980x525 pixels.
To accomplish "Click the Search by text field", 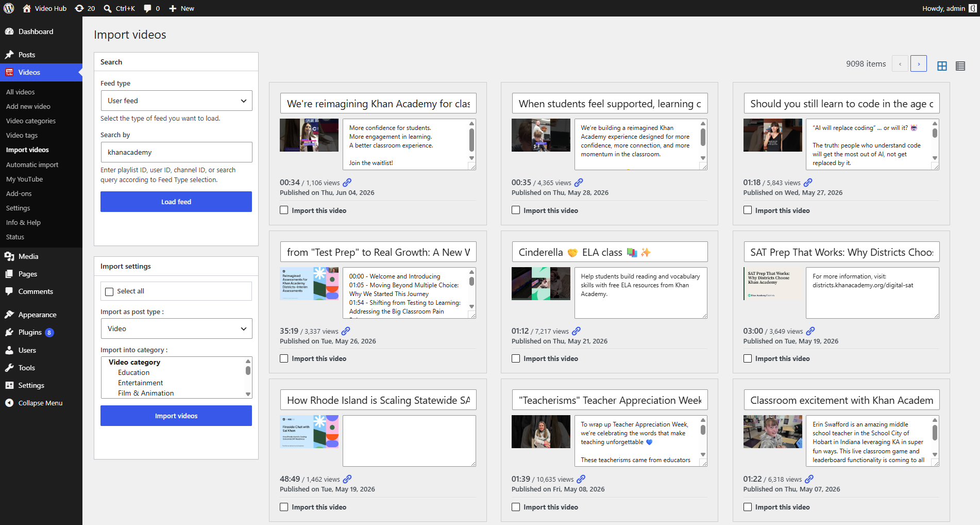I will click(176, 152).
